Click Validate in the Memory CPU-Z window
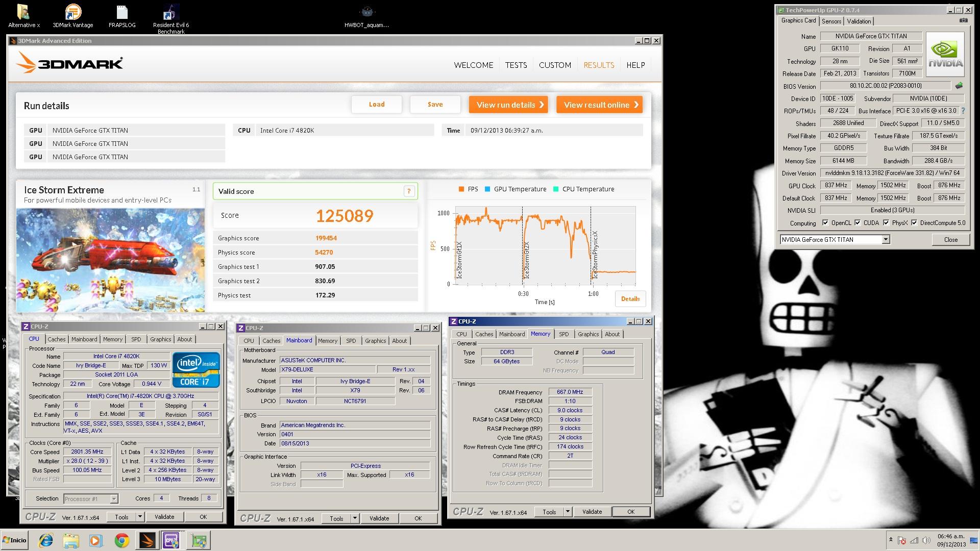 592,512
